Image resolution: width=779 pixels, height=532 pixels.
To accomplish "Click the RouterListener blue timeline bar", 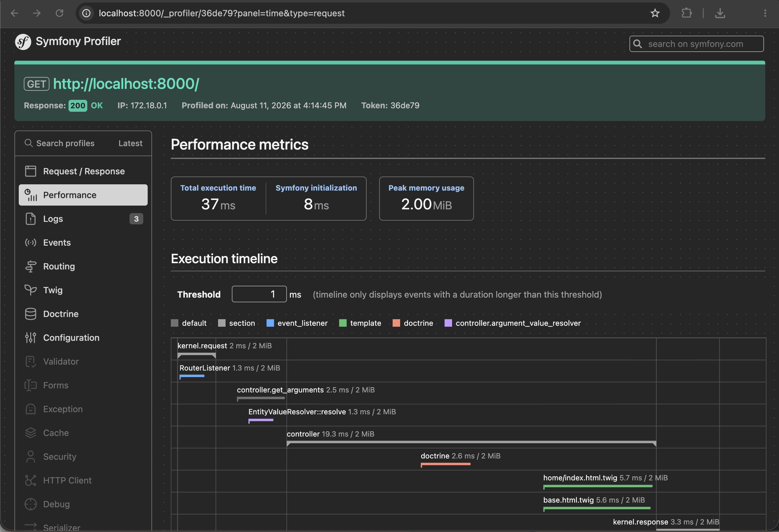I will coord(192,376).
